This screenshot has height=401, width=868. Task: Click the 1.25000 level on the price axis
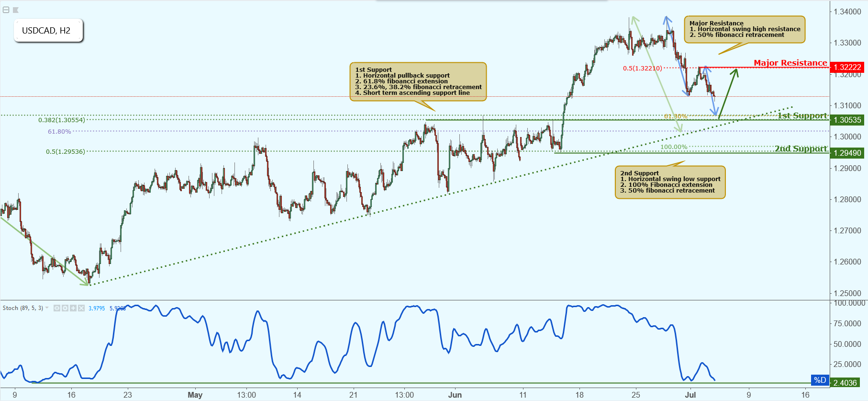click(x=847, y=293)
